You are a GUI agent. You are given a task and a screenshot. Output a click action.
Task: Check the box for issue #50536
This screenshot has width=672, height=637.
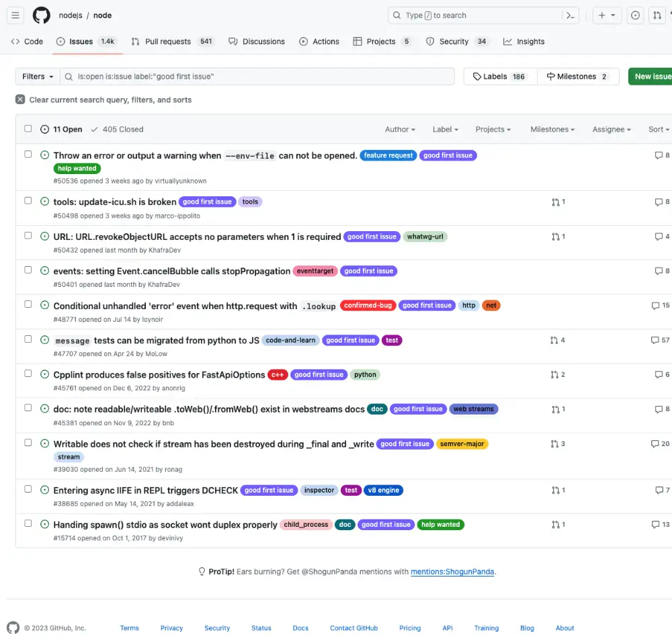(28, 155)
